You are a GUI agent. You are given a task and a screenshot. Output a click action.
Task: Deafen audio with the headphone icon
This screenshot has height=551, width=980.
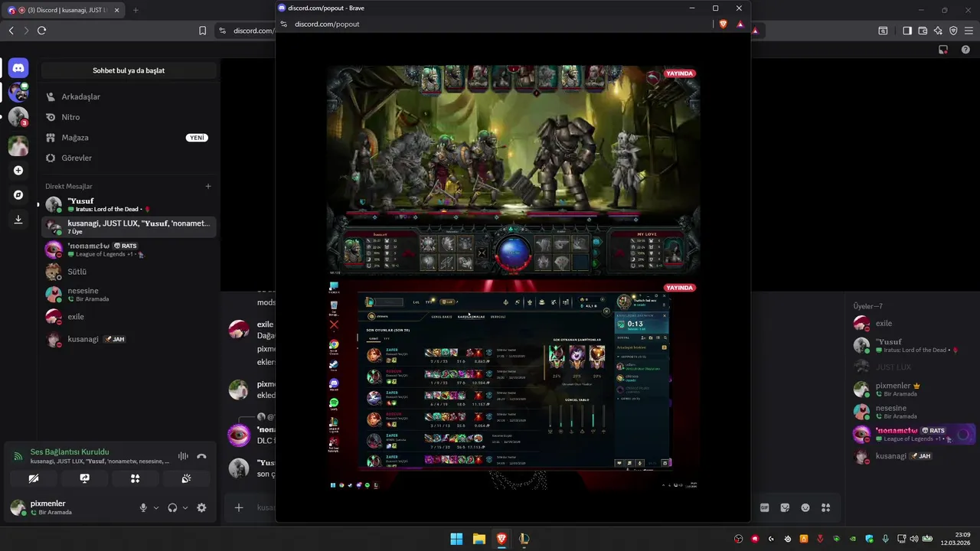pos(172,507)
